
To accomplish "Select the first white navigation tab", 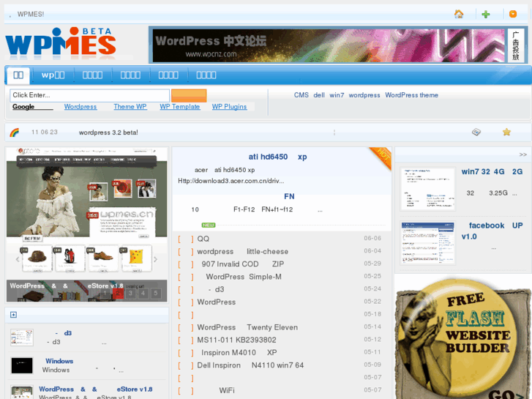I will (x=18, y=75).
